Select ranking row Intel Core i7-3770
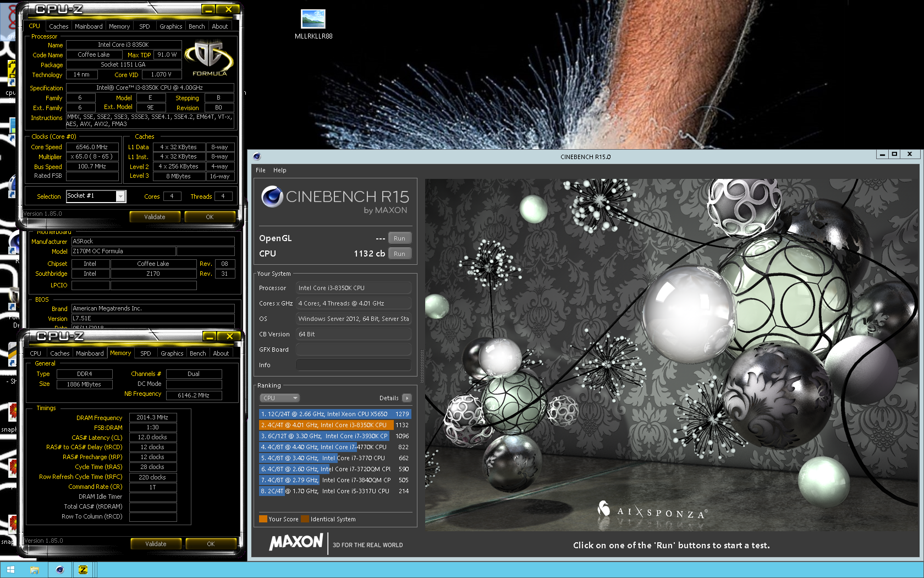Image resolution: width=924 pixels, height=578 pixels. point(335,458)
